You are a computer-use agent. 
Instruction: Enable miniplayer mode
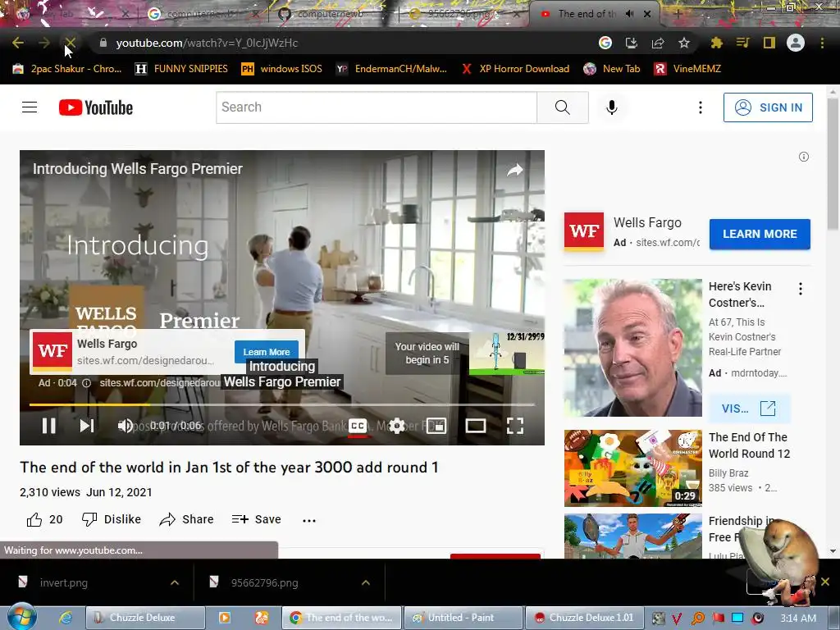tap(436, 426)
